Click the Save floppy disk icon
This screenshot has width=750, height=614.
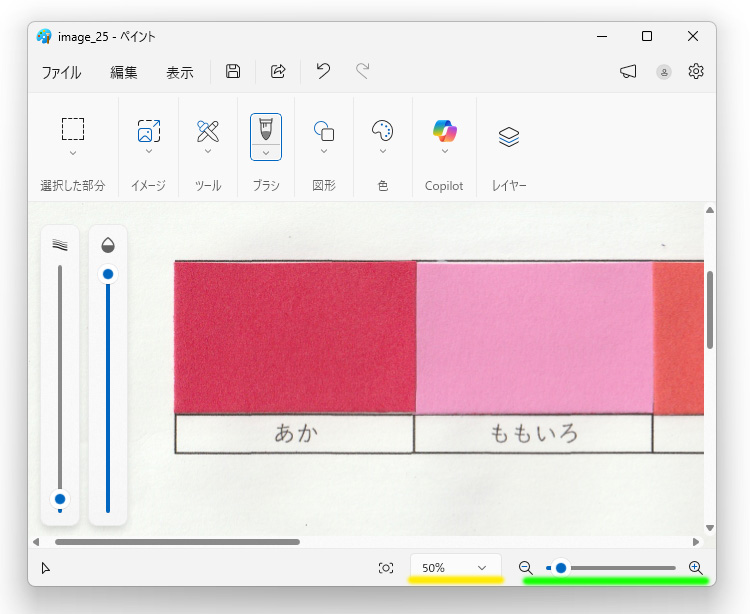233,71
